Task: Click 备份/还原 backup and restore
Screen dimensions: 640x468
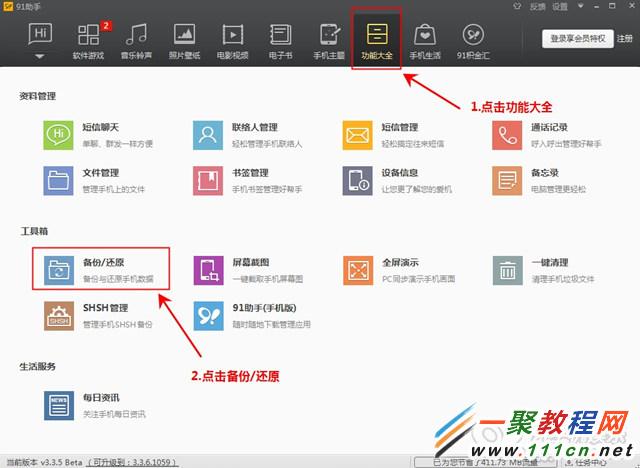Action: tap(99, 270)
